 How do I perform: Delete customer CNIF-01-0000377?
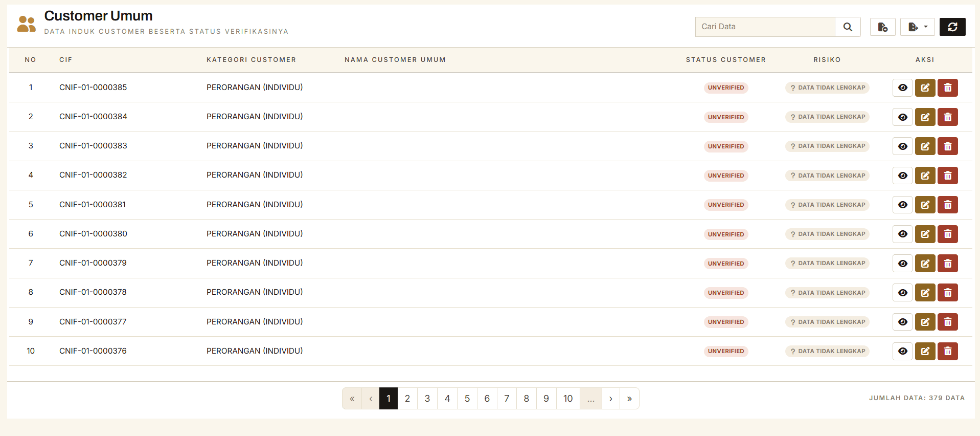pyautogui.click(x=948, y=322)
